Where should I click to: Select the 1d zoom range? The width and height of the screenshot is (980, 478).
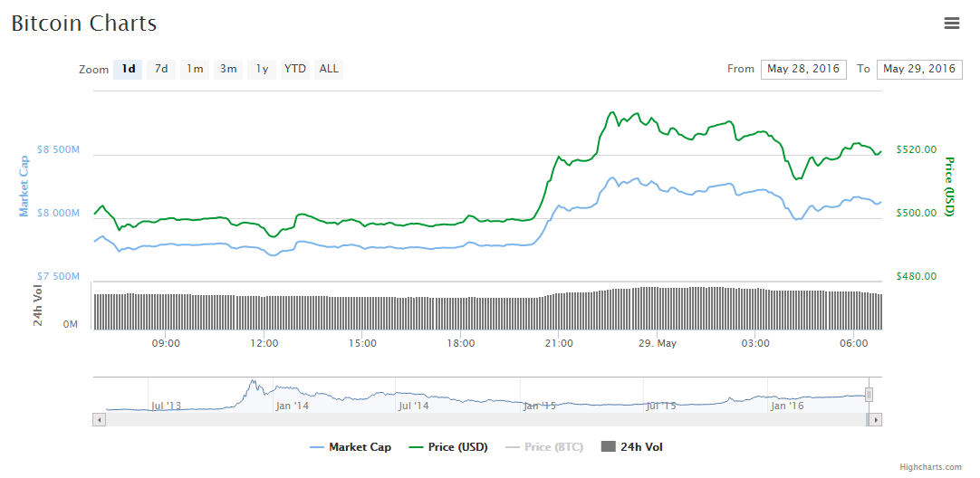pos(128,69)
